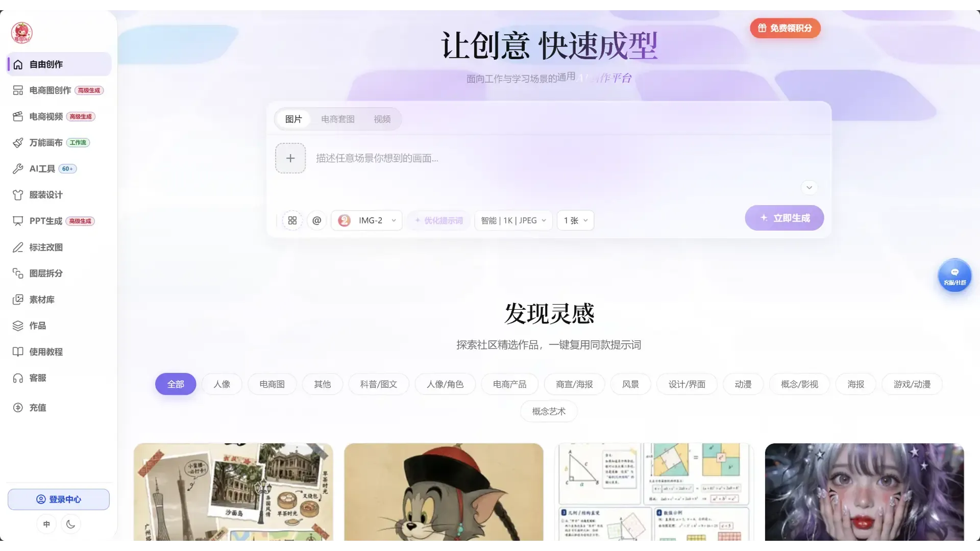Image resolution: width=980 pixels, height=551 pixels.
Task: Click the 优化提示词 button
Action: click(x=438, y=220)
